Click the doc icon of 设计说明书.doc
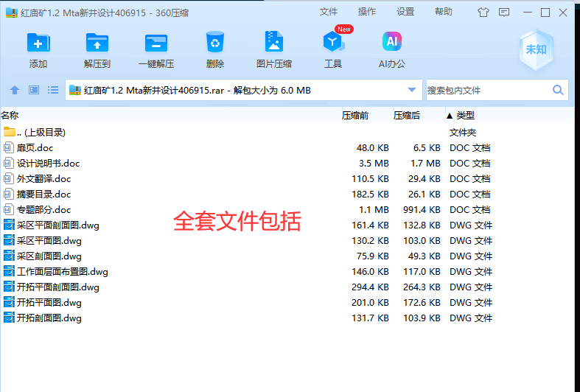 [8, 164]
